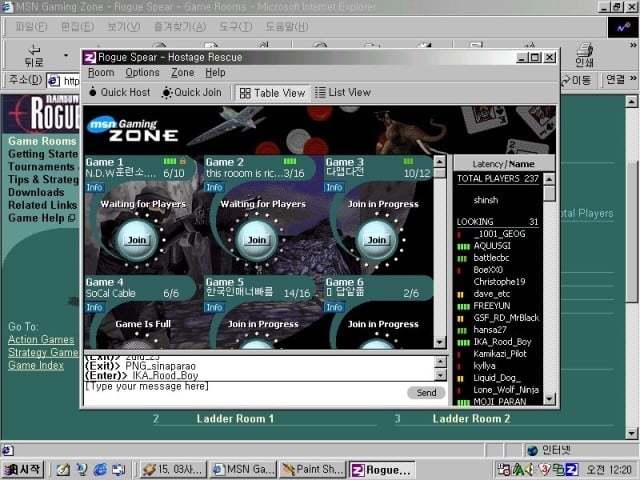Click the 이동 (Go) button in address bar
The width and height of the screenshot is (640, 480).
pyautogui.click(x=576, y=80)
